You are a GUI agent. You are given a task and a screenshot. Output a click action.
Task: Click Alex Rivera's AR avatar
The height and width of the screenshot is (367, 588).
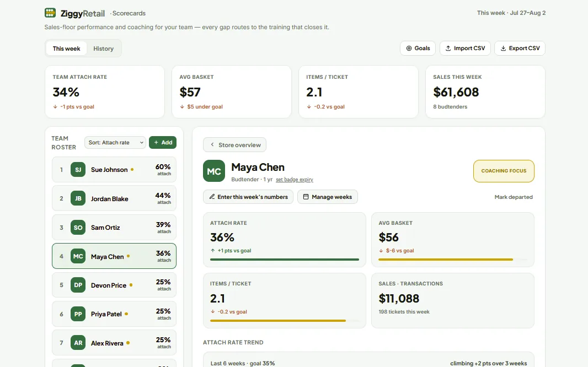(78, 343)
